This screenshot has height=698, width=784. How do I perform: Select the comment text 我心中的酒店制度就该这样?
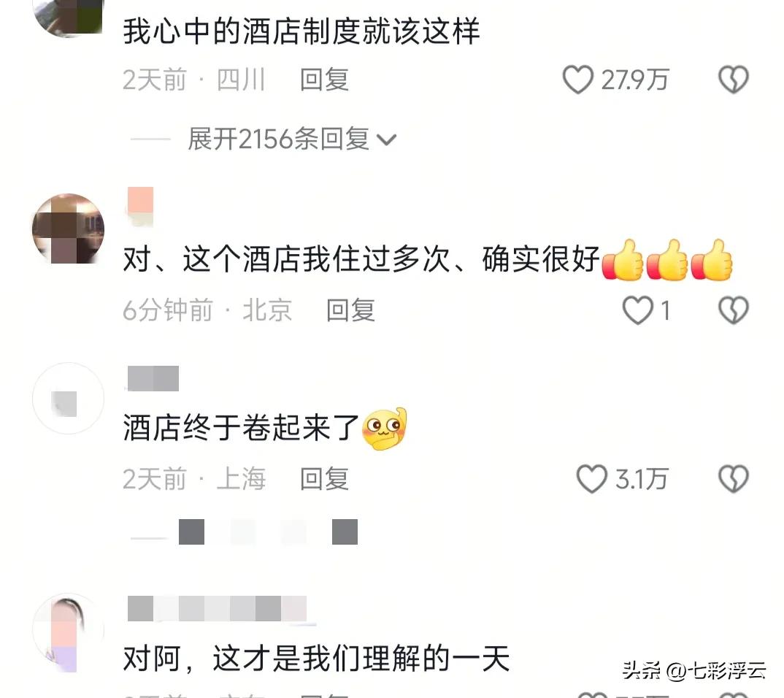click(x=301, y=31)
